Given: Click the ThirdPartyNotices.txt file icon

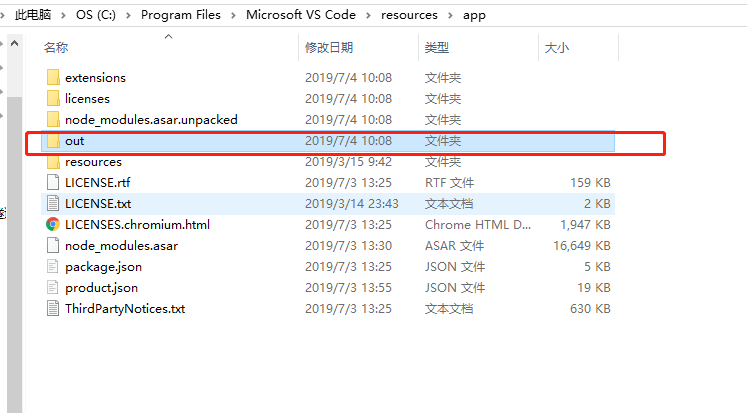Looking at the screenshot, I should tap(53, 309).
